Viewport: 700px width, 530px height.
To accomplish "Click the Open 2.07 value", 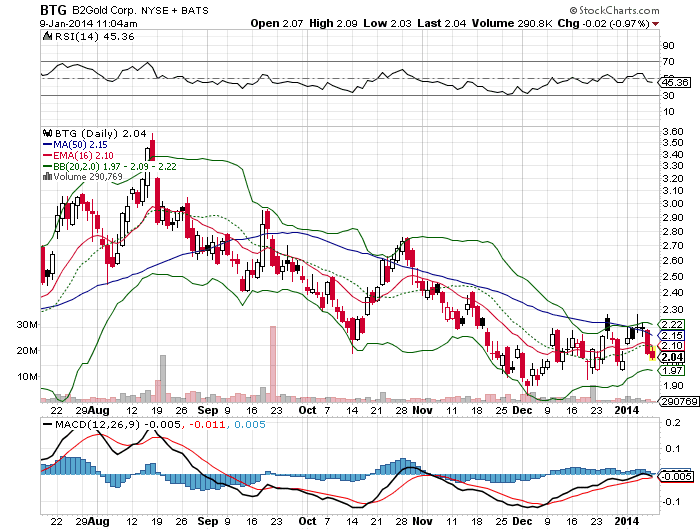I will coord(277,23).
